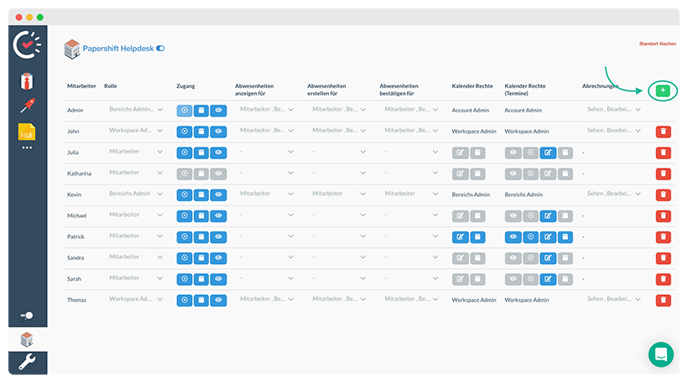Open Abwesenheiten bestätigen für dropdown for Admin
Viewport: 688px width, 383px height.
[x=411, y=109]
